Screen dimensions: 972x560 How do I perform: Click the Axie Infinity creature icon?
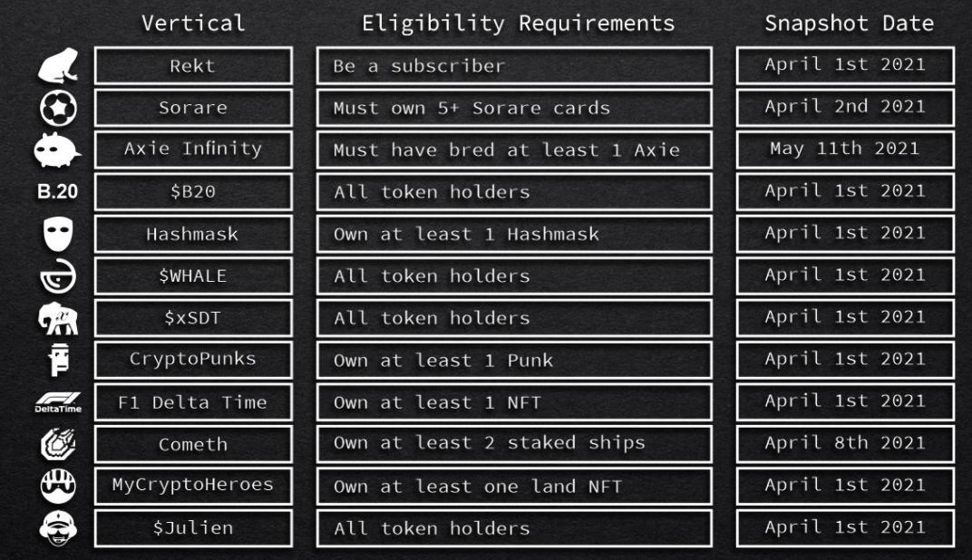click(x=57, y=150)
